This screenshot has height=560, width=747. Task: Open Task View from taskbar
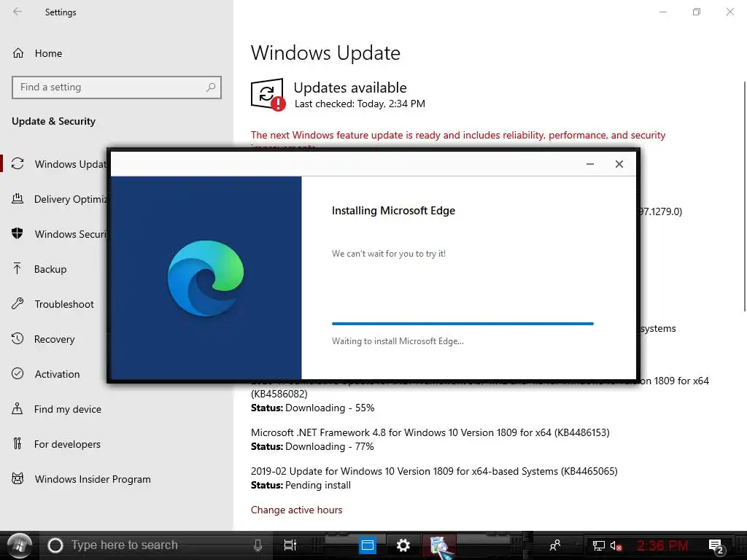290,545
